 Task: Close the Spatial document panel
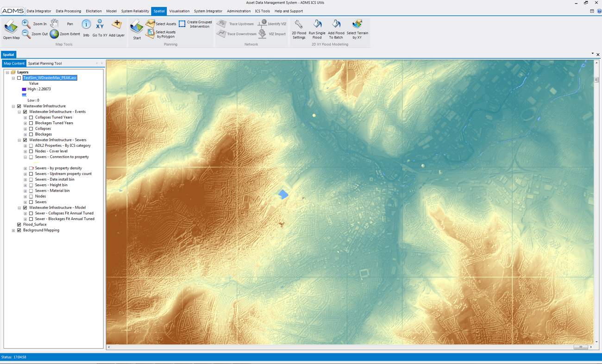[598, 55]
